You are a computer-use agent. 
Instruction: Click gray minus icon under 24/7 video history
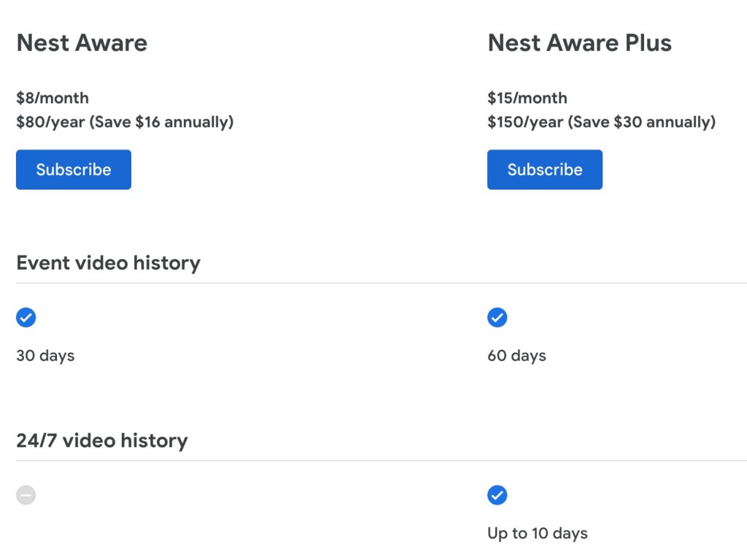(26, 496)
